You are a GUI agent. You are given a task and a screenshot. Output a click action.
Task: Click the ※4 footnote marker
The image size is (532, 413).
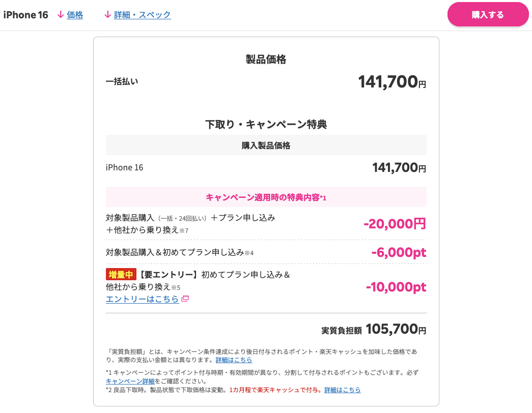[x=249, y=253]
